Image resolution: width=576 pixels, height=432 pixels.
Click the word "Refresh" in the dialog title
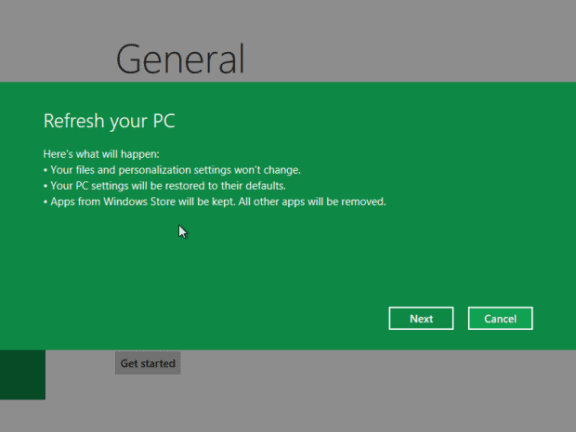[x=74, y=121]
